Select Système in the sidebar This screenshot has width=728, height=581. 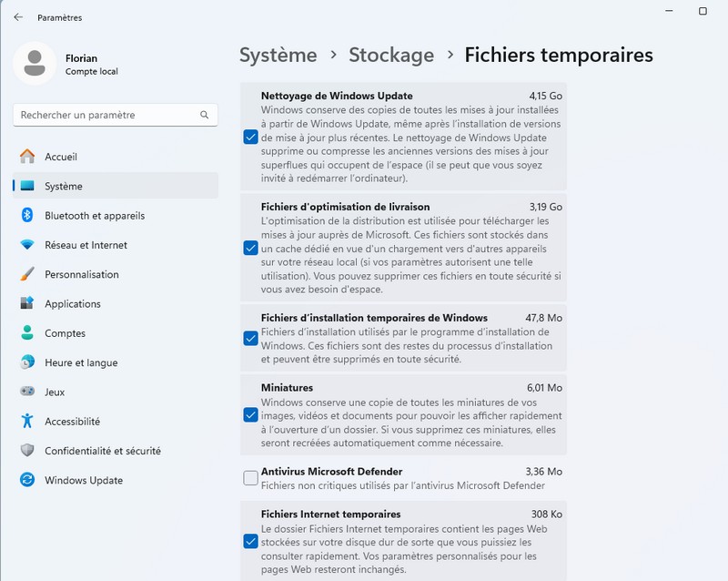(x=64, y=186)
